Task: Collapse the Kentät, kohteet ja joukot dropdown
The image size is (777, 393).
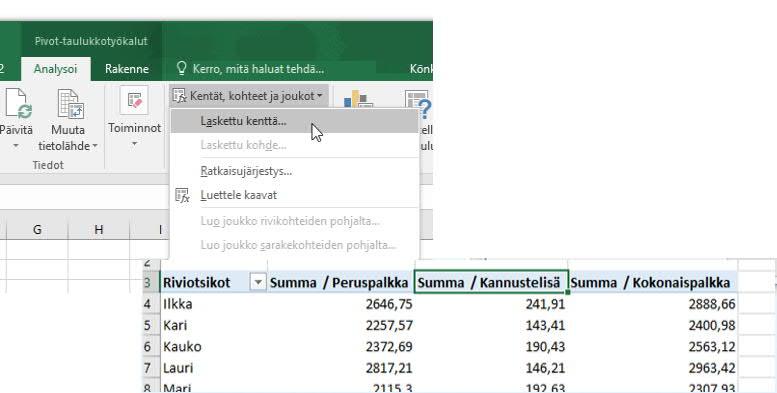Action: coord(249,96)
